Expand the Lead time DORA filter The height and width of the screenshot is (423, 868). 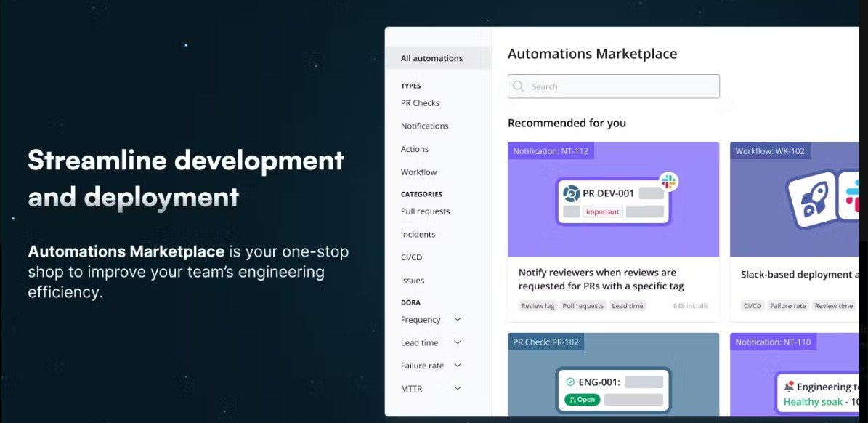[458, 343]
